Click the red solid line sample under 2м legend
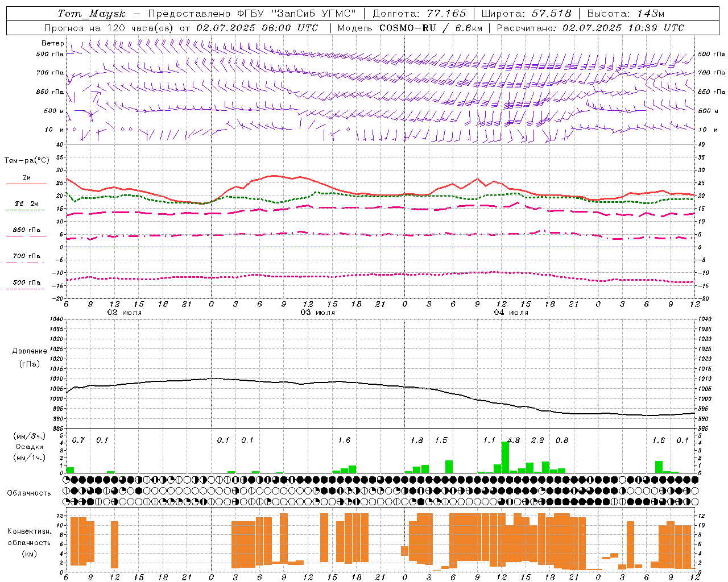Screen dimensions: 728x582 point(26,184)
